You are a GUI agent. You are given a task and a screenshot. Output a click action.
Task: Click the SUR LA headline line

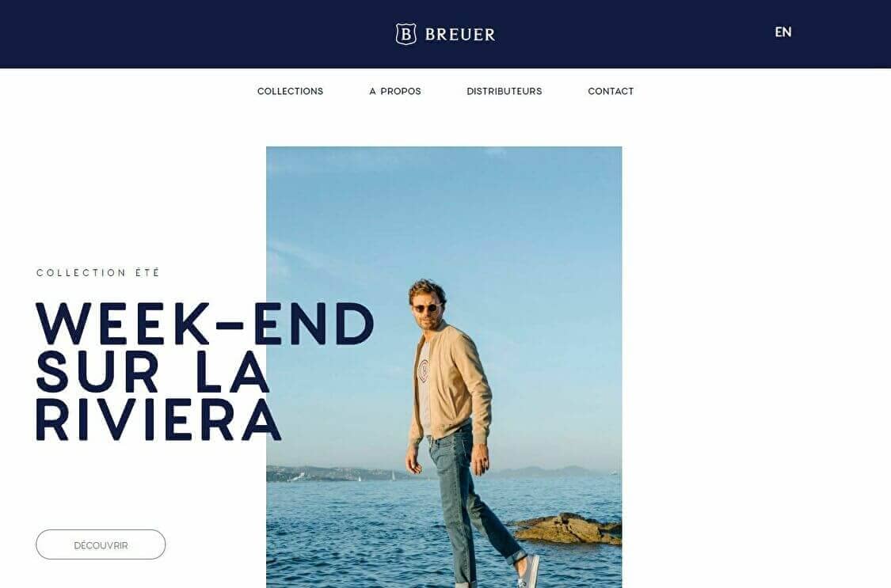point(152,372)
